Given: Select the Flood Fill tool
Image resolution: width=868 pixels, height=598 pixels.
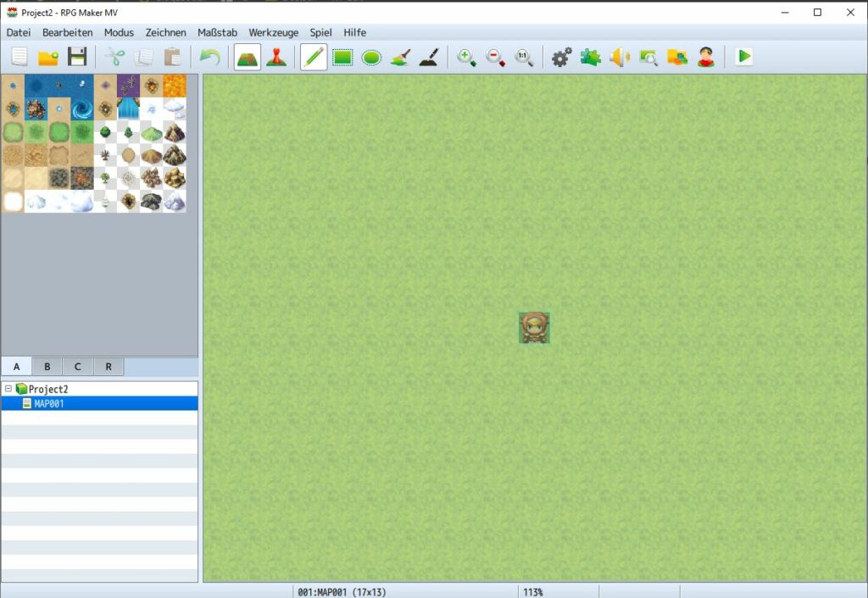Looking at the screenshot, I should [x=399, y=57].
